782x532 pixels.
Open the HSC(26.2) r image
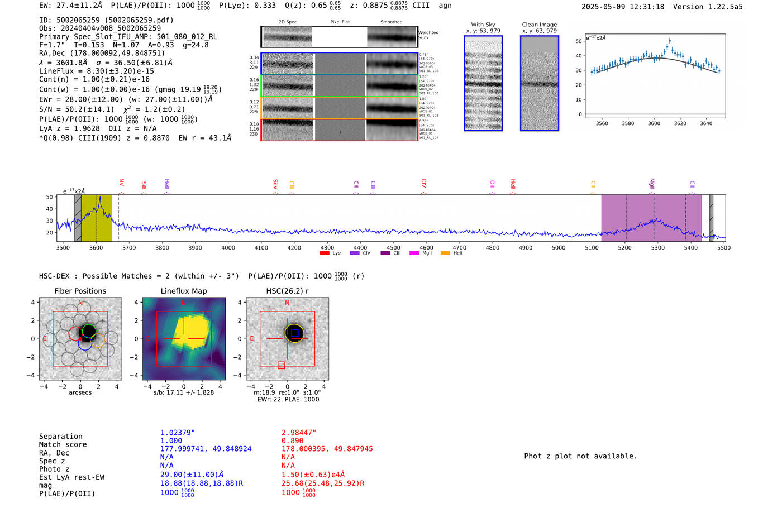[x=287, y=338]
